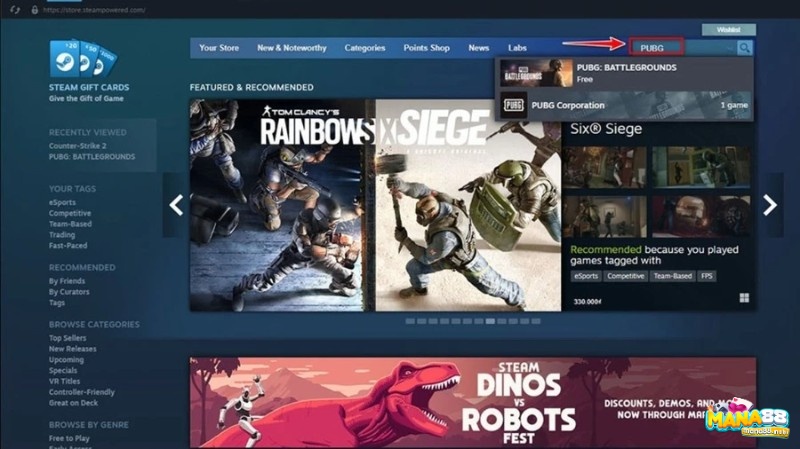The image size is (800, 449).
Task: Click the eSports tag in sidebar
Action: [62, 203]
